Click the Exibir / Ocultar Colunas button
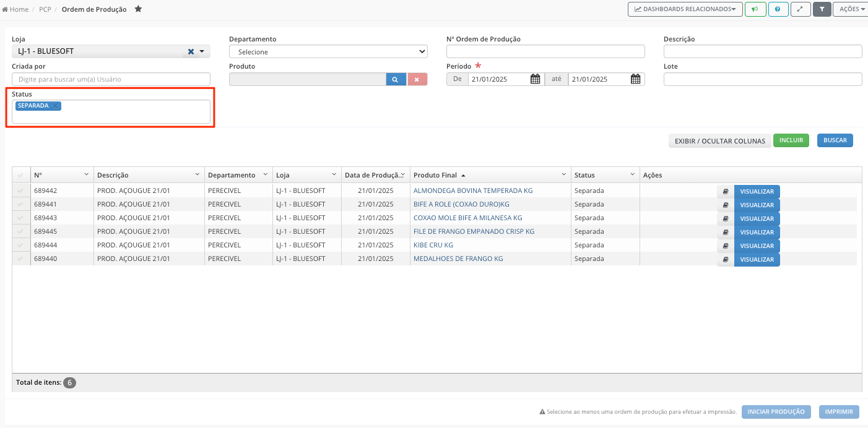 coord(720,141)
